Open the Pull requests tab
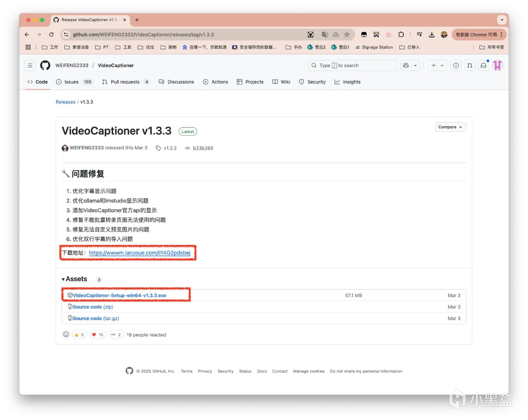 coord(125,82)
